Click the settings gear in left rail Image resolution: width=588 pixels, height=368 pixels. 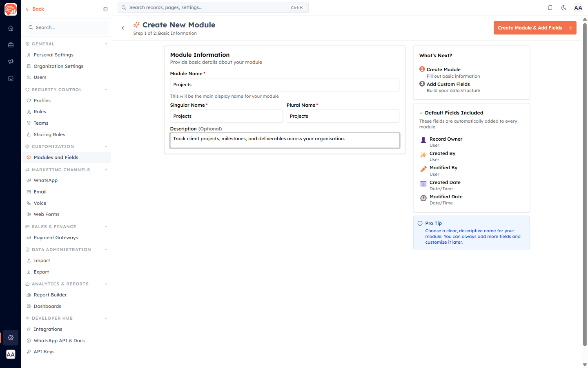coord(11,338)
